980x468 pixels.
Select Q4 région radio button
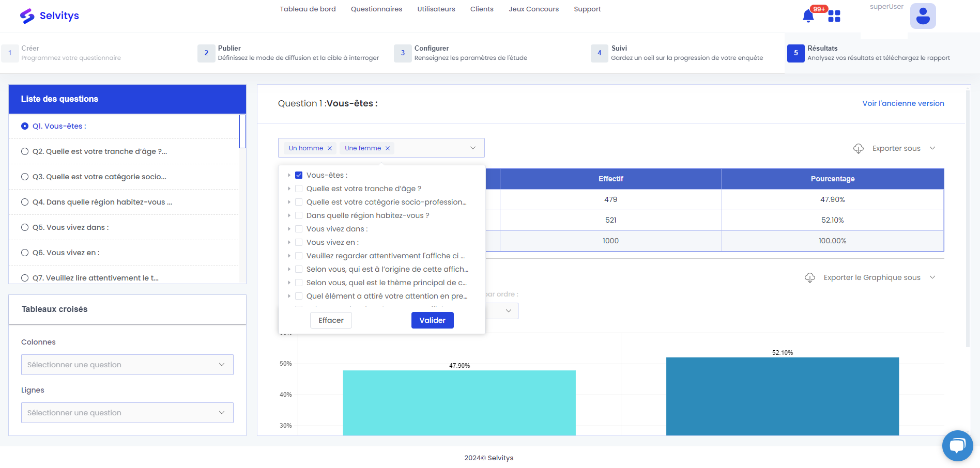pyautogui.click(x=25, y=202)
